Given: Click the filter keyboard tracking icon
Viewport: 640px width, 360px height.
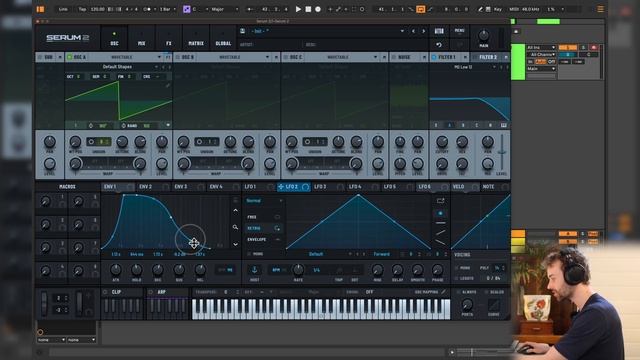Looking at the screenshot, I should coord(504,125).
